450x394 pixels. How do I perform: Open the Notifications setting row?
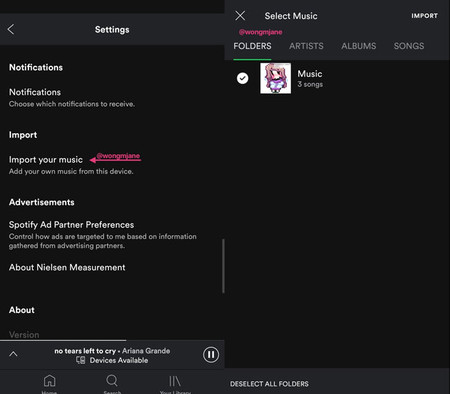tap(72, 98)
